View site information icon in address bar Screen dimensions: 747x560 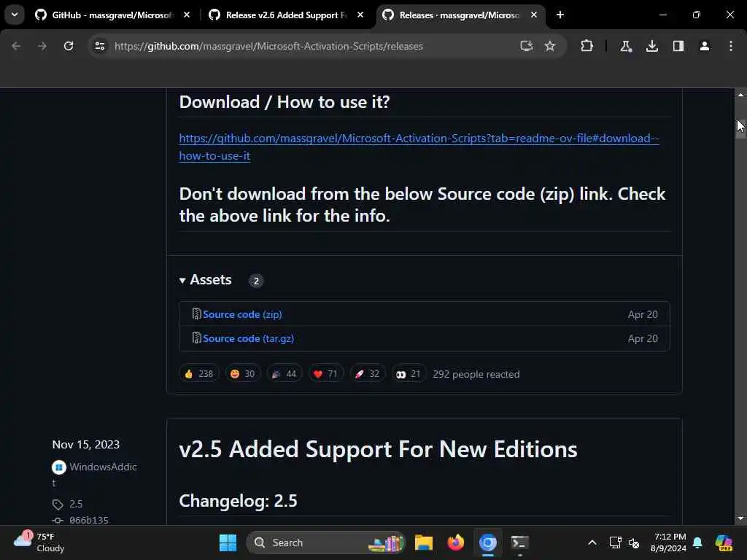[99, 46]
